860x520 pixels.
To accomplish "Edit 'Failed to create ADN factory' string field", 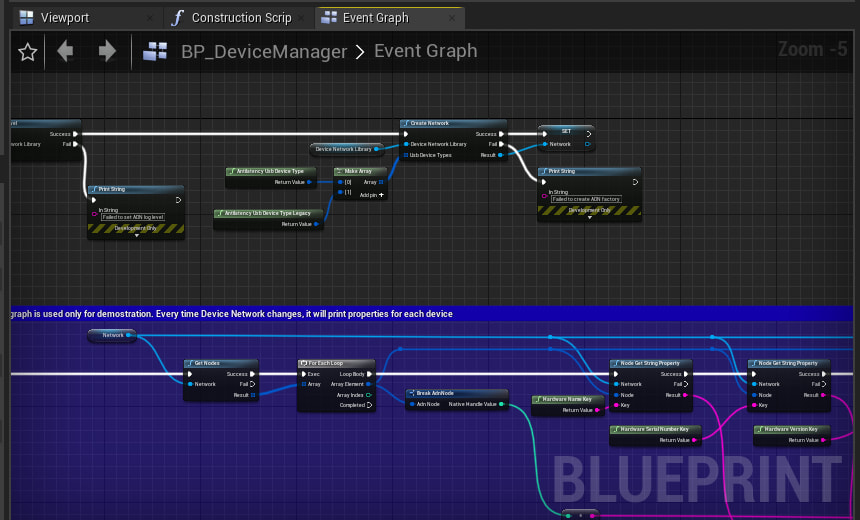I will coord(586,199).
